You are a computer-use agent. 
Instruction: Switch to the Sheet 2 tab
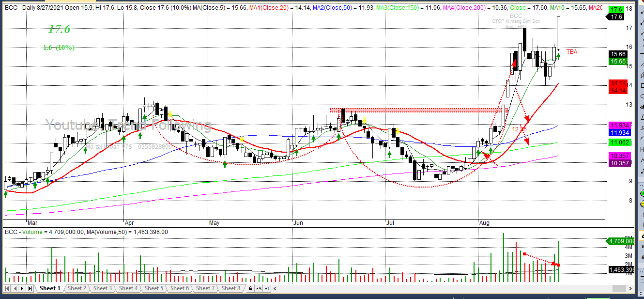77,288
